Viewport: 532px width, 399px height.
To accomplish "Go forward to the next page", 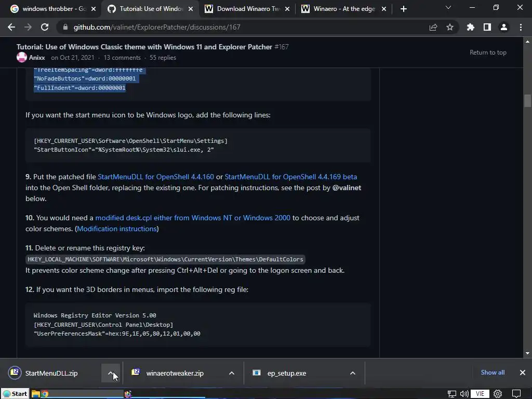I will point(28,27).
